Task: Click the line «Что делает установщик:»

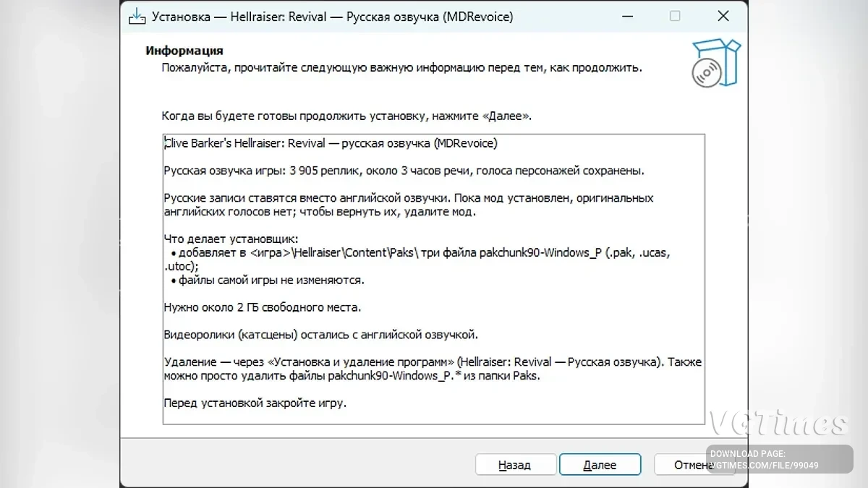Action: pyautogui.click(x=231, y=239)
